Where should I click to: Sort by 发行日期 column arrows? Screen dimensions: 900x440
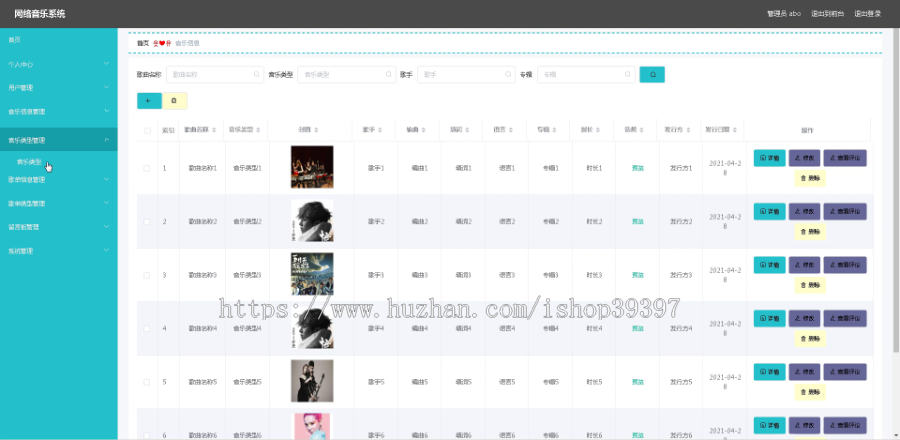pyautogui.click(x=735, y=130)
